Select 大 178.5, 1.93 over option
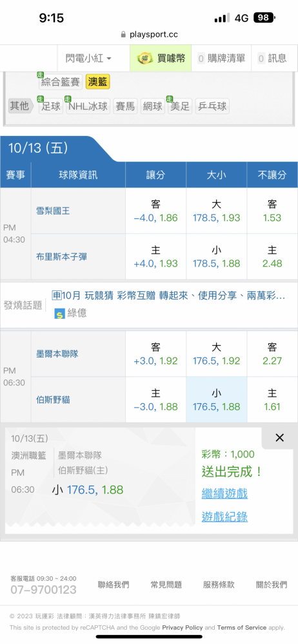298x644 pixels. click(x=216, y=211)
